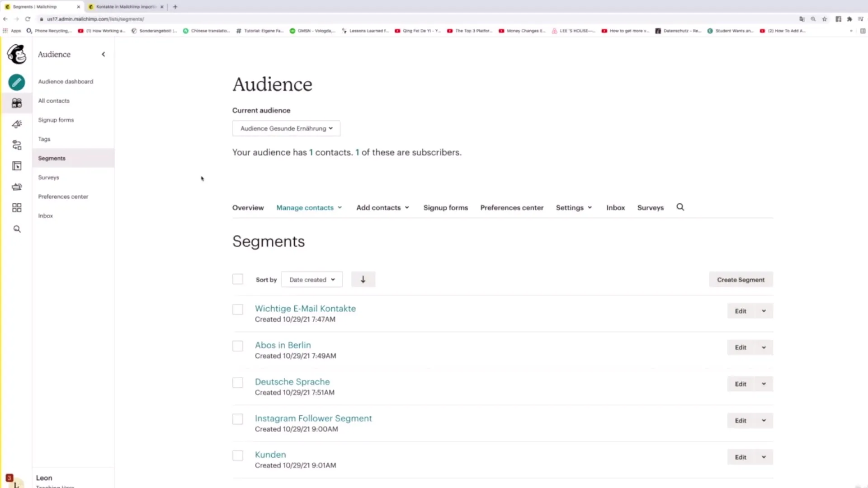Click the Automations icon in sidebar
The height and width of the screenshot is (488, 868).
16,145
